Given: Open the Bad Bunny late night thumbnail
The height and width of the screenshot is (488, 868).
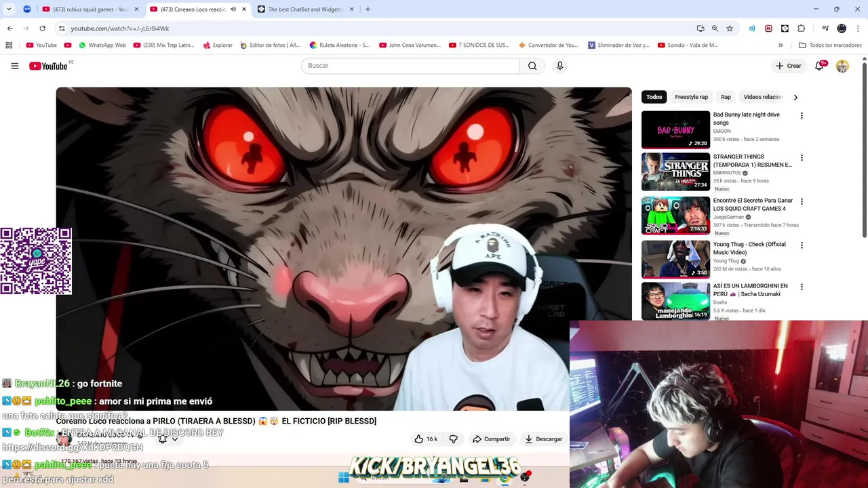Looking at the screenshot, I should [x=675, y=129].
